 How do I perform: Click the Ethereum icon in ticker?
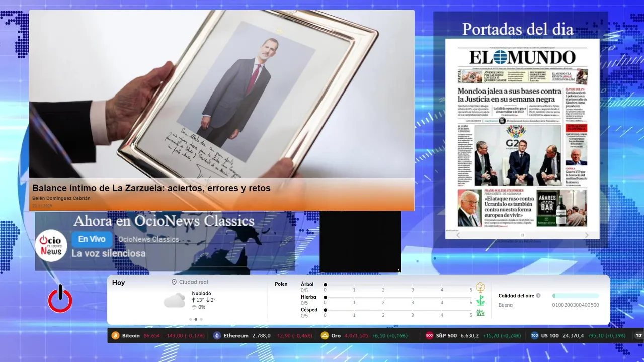pos(217,336)
